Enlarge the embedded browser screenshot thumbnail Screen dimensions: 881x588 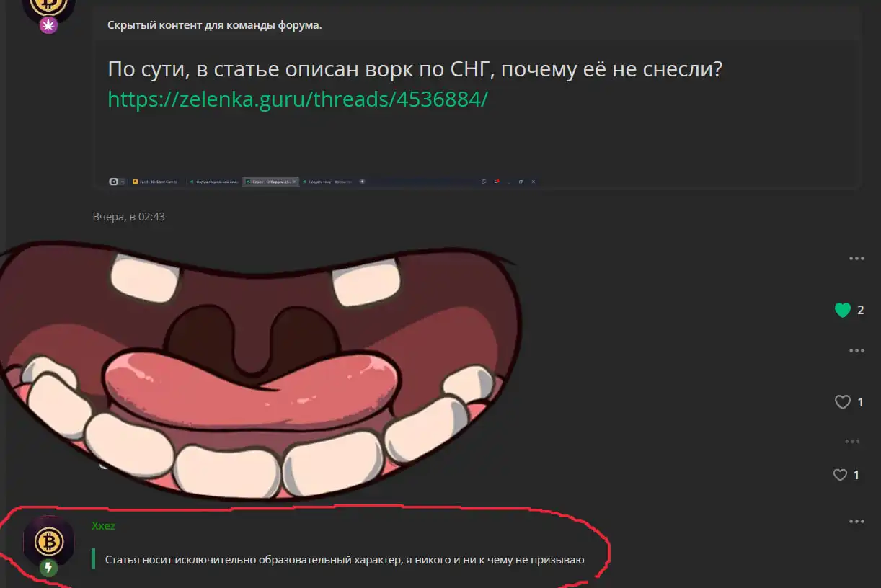click(x=323, y=182)
